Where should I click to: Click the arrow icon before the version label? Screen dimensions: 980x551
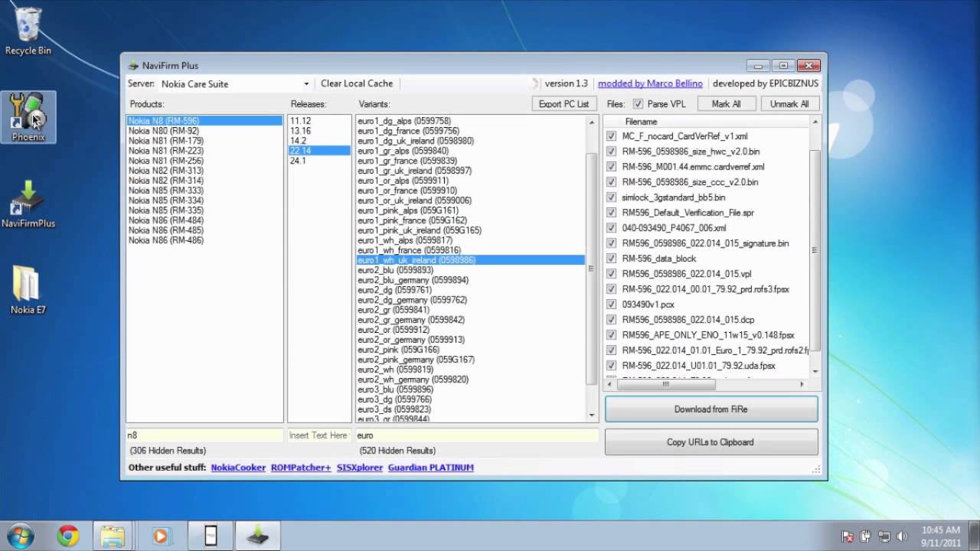pos(535,83)
